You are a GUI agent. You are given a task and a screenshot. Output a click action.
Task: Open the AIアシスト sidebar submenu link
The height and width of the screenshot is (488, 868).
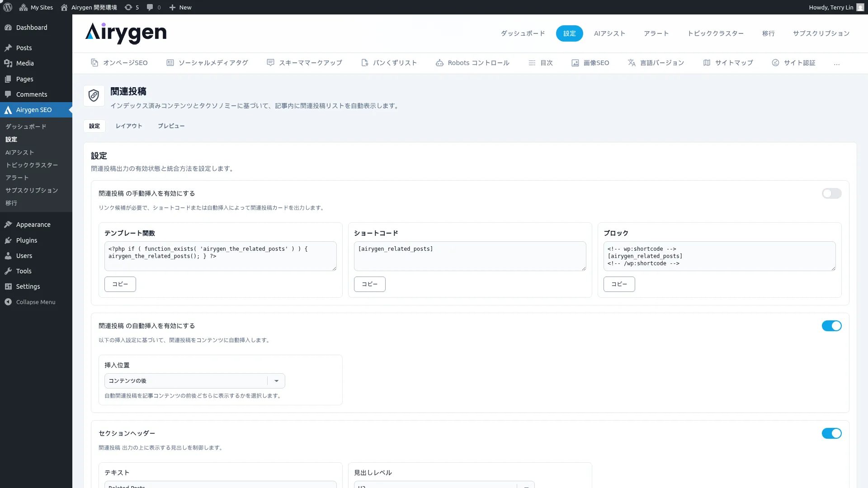click(20, 152)
